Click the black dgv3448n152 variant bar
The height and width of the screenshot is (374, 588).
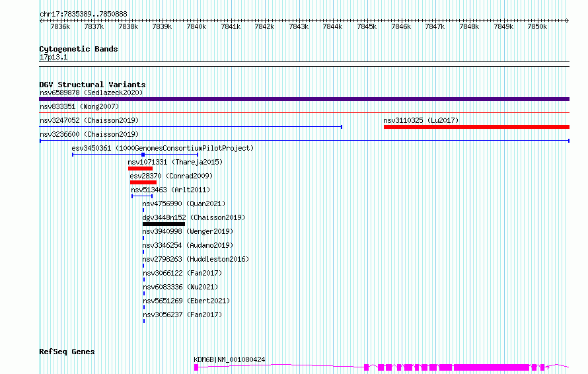click(x=163, y=224)
